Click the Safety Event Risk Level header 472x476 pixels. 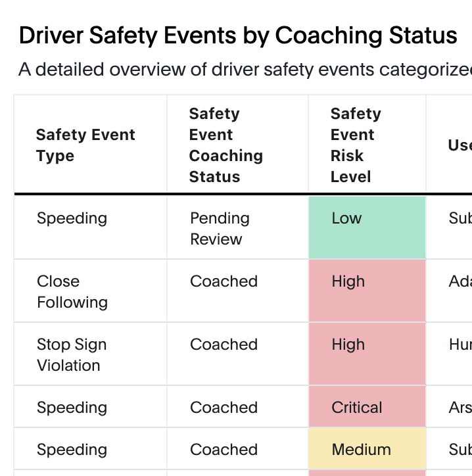coord(355,145)
